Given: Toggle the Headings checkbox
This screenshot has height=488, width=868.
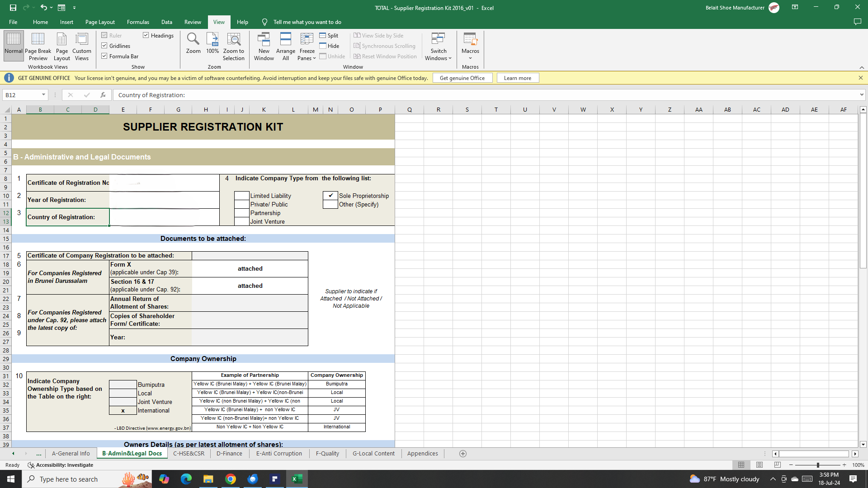Looking at the screenshot, I should 146,35.
